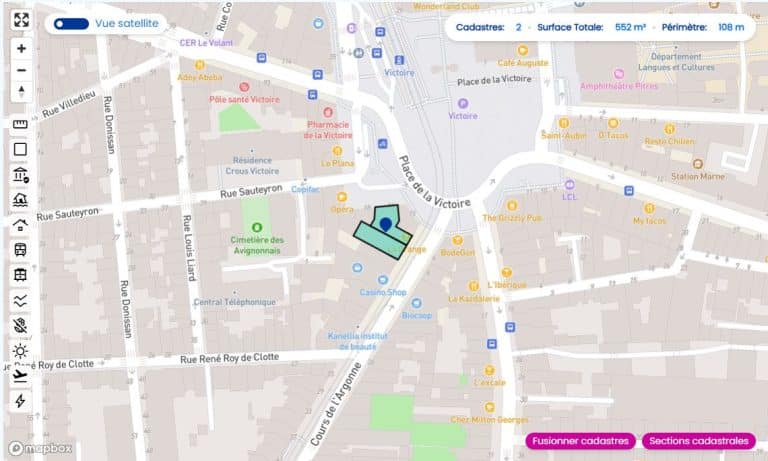768x461 pixels.
Task: Zoom in on the map
Action: pyautogui.click(x=21, y=48)
